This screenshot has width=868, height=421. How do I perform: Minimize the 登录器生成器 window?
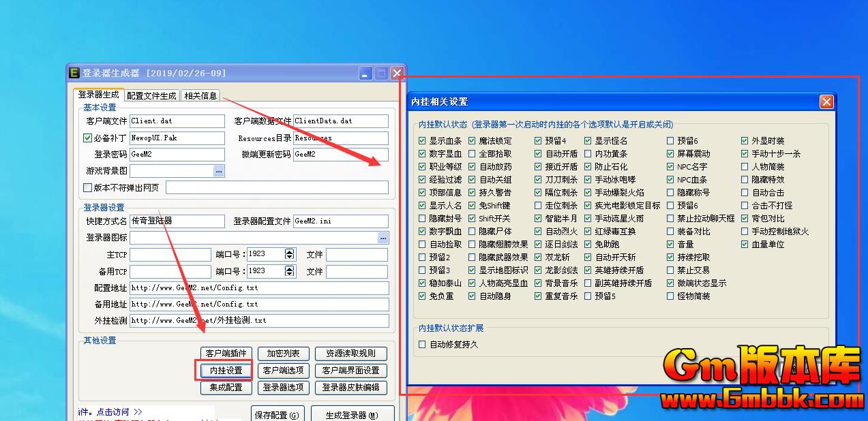click(366, 73)
